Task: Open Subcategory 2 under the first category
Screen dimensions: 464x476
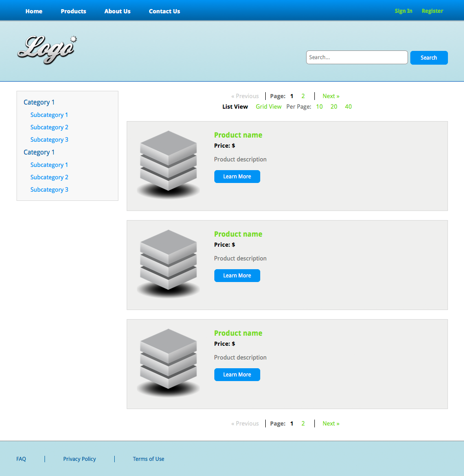Action: pyautogui.click(x=49, y=127)
